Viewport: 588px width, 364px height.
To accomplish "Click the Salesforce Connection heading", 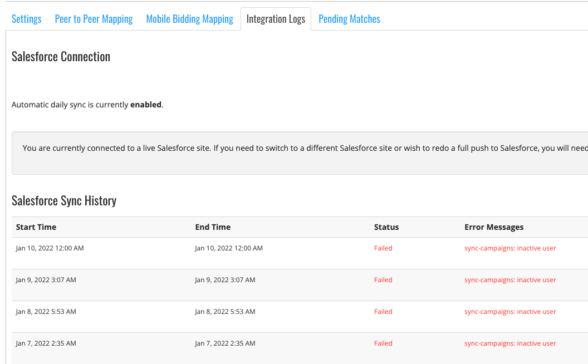I will click(61, 57).
